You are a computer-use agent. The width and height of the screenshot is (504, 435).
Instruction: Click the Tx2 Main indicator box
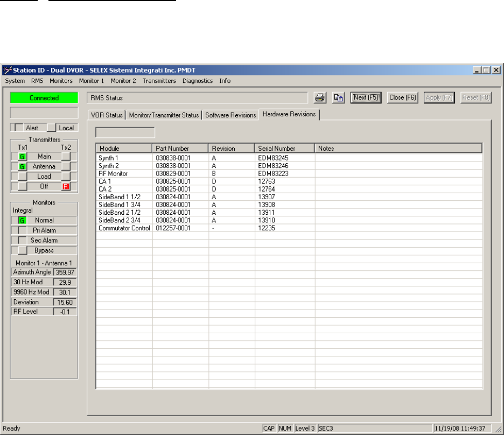tap(66, 157)
